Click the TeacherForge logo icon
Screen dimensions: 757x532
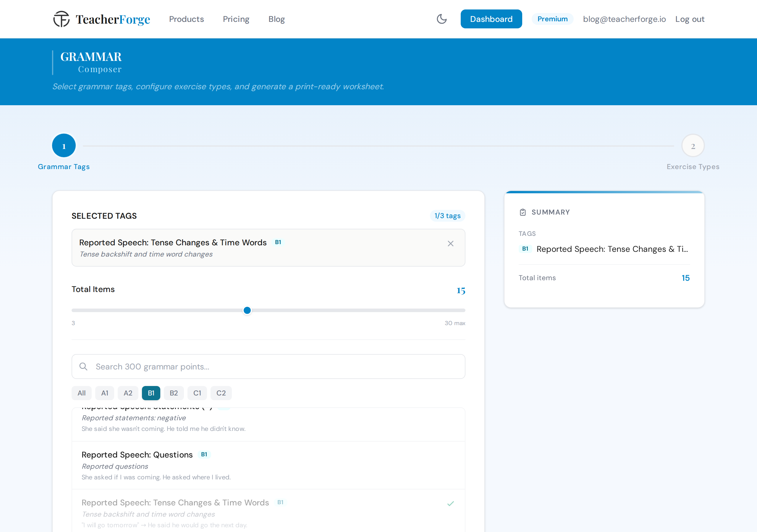[x=62, y=19]
